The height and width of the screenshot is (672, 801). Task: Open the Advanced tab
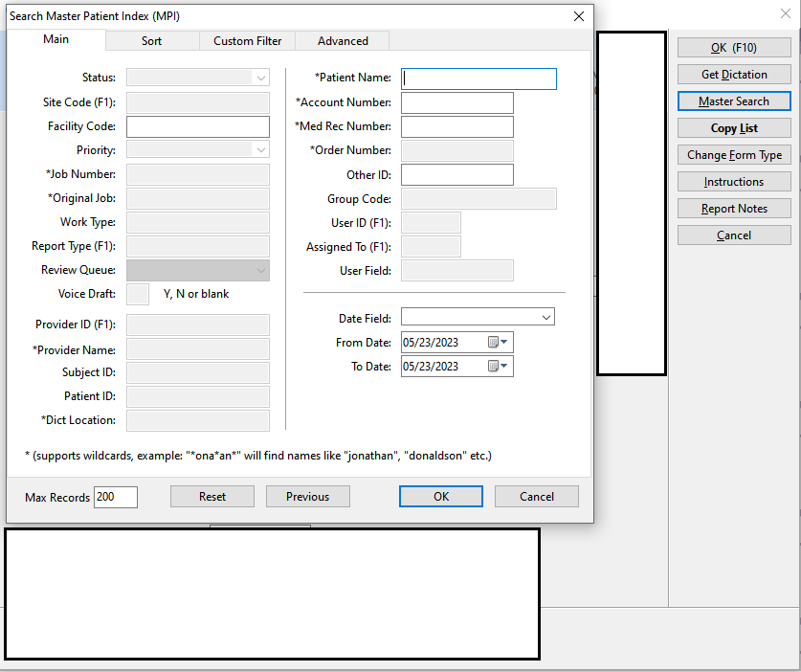point(343,41)
